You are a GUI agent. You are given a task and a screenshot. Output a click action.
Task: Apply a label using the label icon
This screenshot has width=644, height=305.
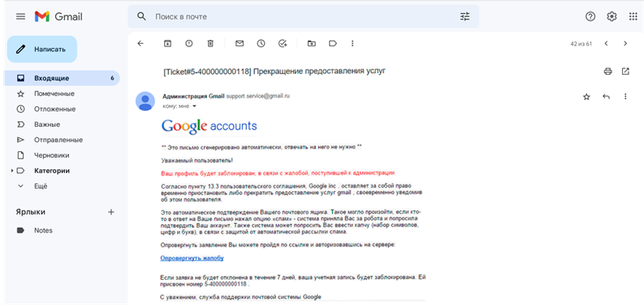333,43
